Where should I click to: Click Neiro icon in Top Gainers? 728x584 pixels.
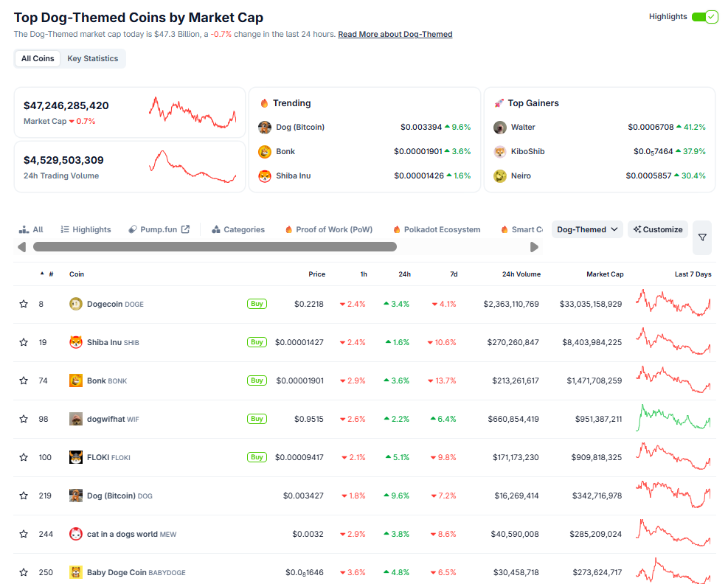tap(500, 176)
